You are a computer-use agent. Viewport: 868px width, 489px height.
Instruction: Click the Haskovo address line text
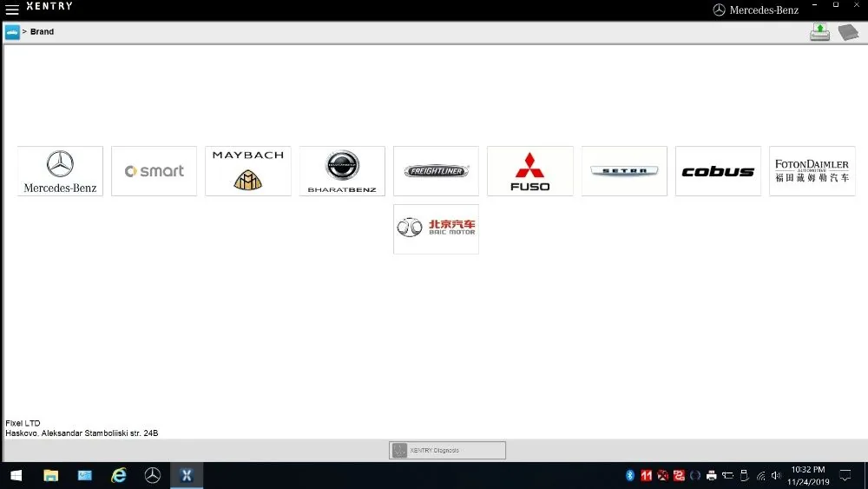[x=82, y=433]
